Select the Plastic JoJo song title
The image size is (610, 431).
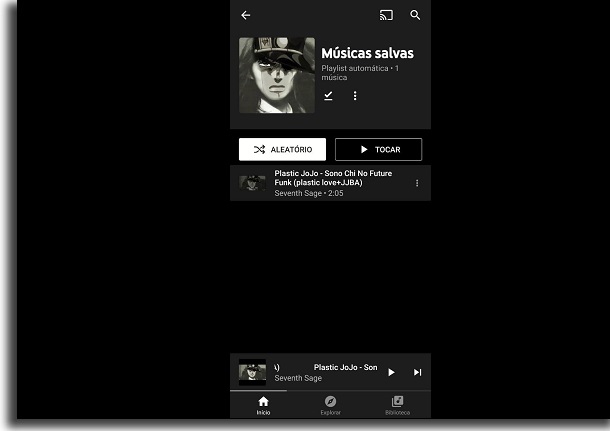[x=333, y=178]
